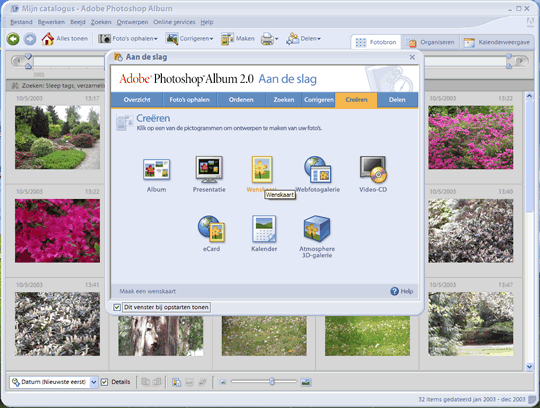
Task: Open the Bestand menu
Action: point(21,22)
